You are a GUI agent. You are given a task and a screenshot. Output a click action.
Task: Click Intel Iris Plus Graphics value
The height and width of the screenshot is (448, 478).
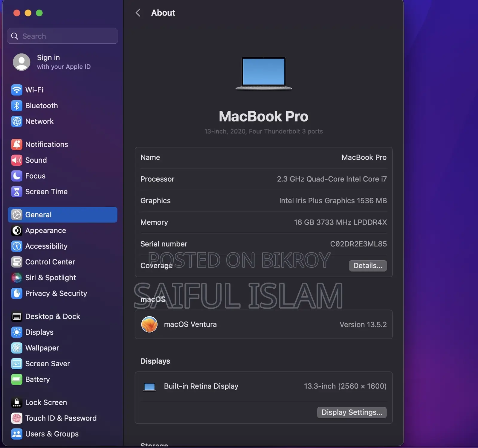333,201
